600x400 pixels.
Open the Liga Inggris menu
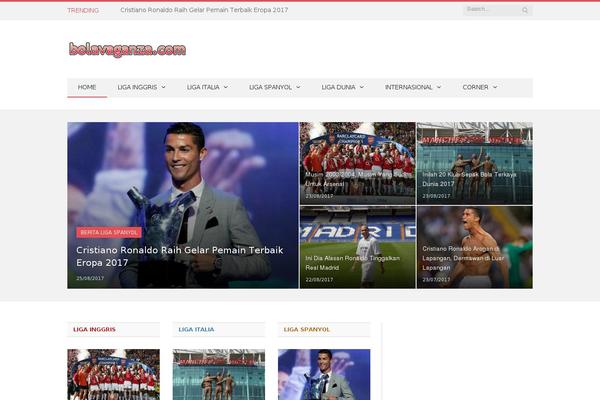137,87
